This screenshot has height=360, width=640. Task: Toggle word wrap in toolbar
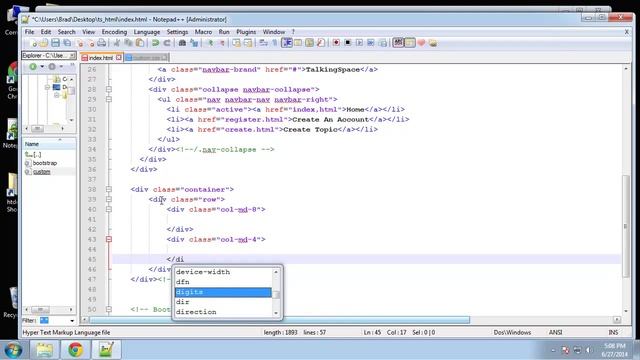pyautogui.click(x=264, y=43)
